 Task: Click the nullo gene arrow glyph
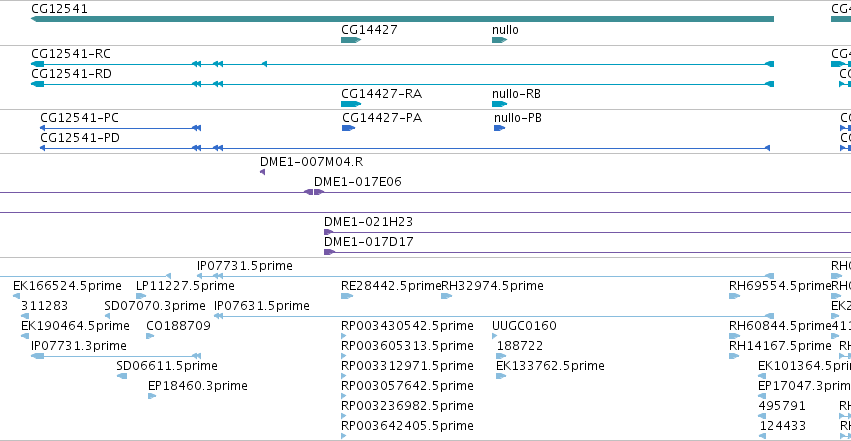pyautogui.click(x=499, y=40)
